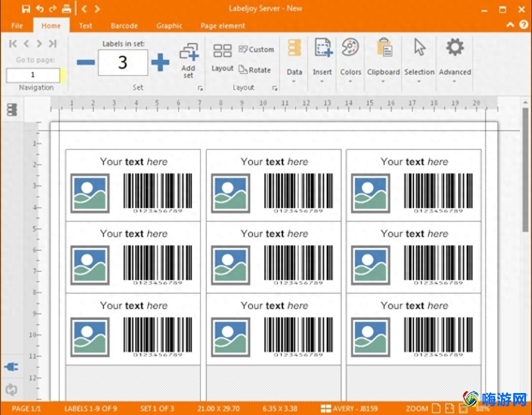Click the LABELS 1-9 OF 9 status text
The image size is (532, 415).
[x=90, y=408]
